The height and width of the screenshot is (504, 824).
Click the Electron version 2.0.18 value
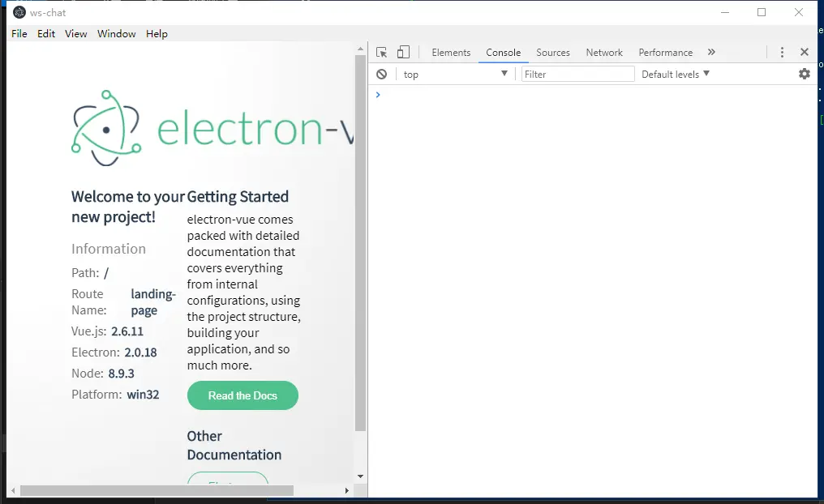click(140, 352)
